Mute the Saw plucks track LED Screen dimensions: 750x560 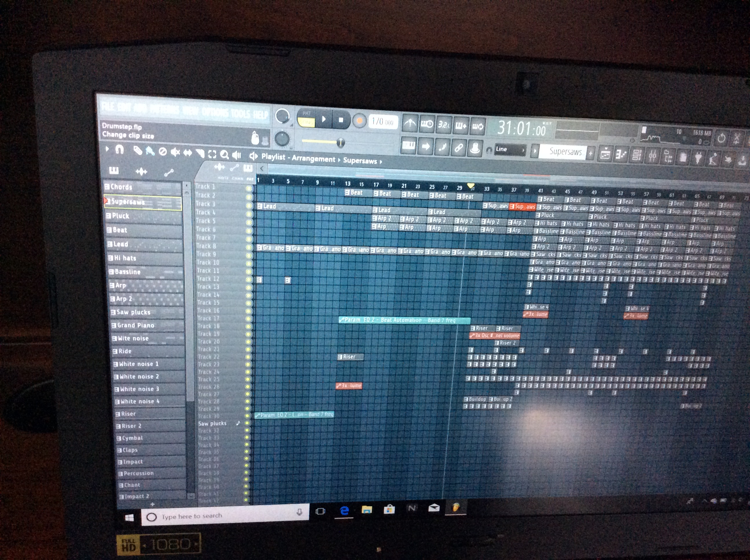[247, 423]
